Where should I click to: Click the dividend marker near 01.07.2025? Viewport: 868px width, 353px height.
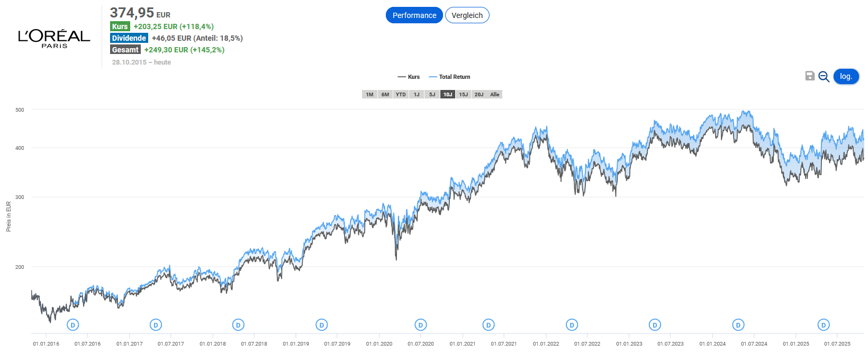823,325
